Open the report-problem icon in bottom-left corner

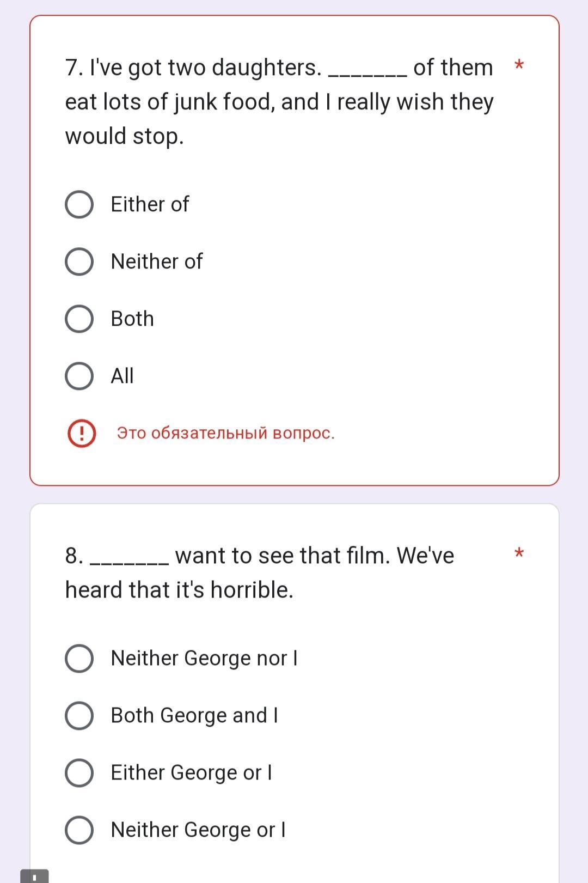34,876
